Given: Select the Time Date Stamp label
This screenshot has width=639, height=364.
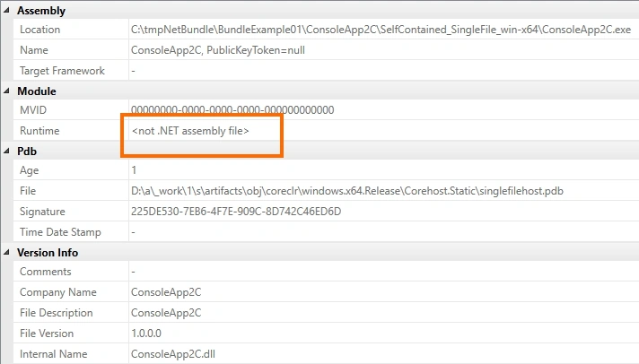Looking at the screenshot, I should click(60, 232).
